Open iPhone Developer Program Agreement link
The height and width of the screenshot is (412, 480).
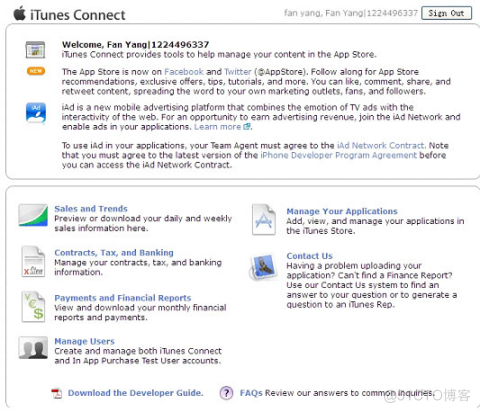pos(339,155)
